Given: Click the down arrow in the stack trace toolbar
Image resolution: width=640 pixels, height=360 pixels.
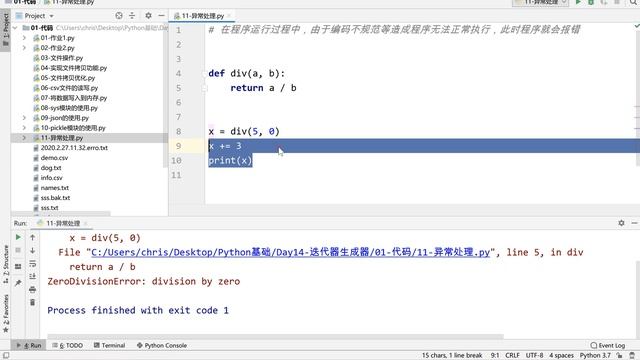Looking at the screenshot, I should (33, 250).
